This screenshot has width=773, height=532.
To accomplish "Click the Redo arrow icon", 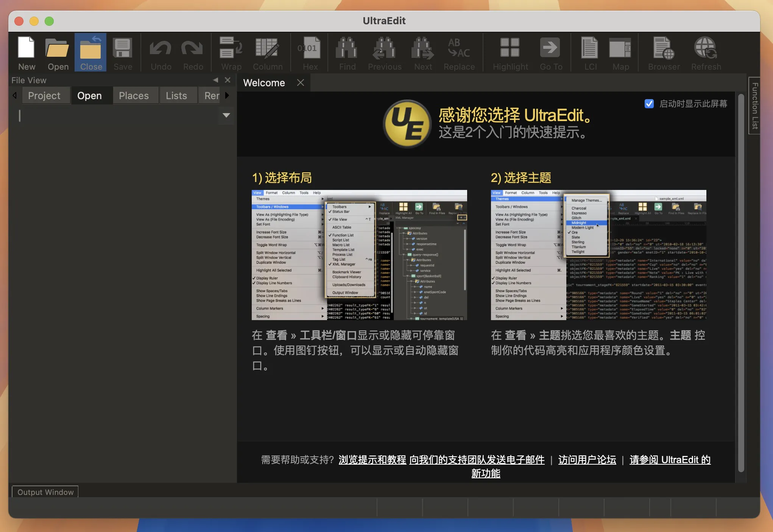I will [x=193, y=53].
